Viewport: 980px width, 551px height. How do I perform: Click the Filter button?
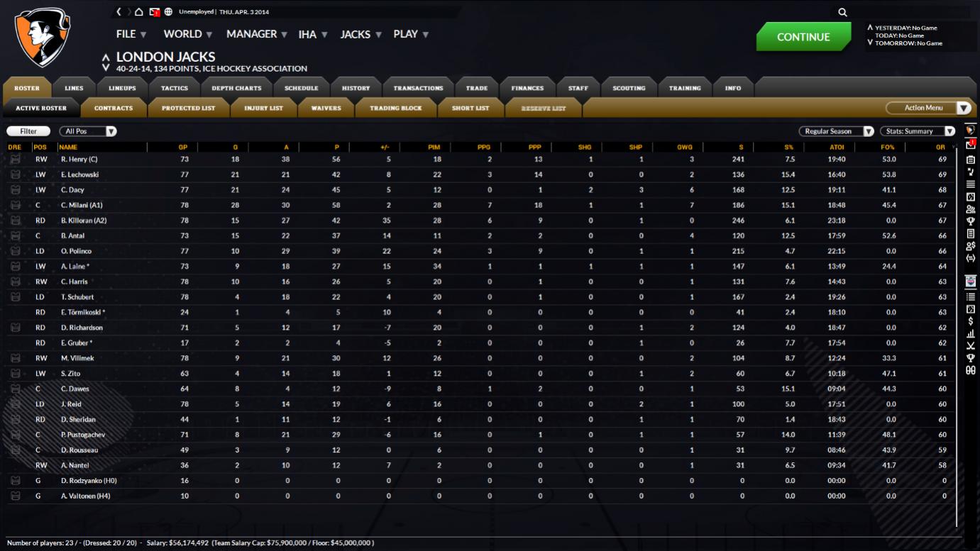(x=28, y=131)
